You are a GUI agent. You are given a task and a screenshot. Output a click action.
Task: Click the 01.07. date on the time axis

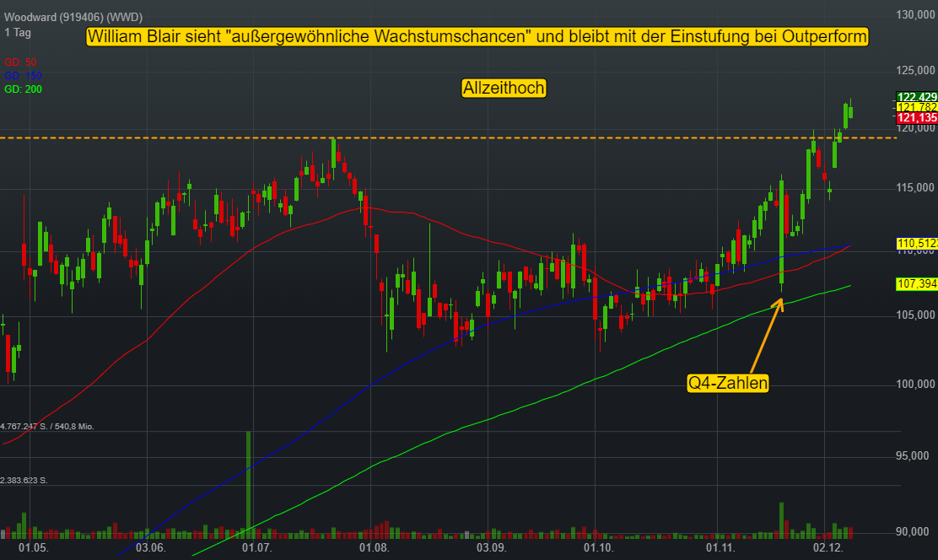[x=256, y=548]
